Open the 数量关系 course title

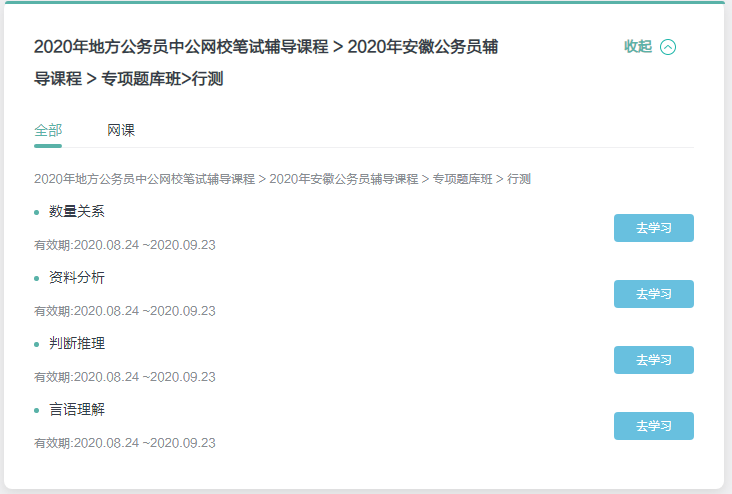coord(76,211)
